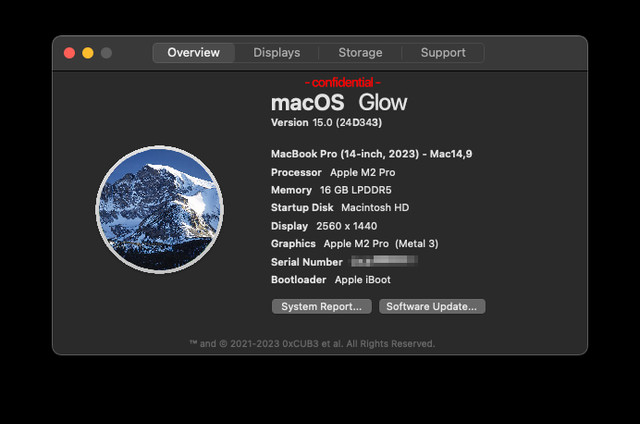
Task: Click the Bootloader 'Apple iBoot' value
Action: (x=362, y=280)
